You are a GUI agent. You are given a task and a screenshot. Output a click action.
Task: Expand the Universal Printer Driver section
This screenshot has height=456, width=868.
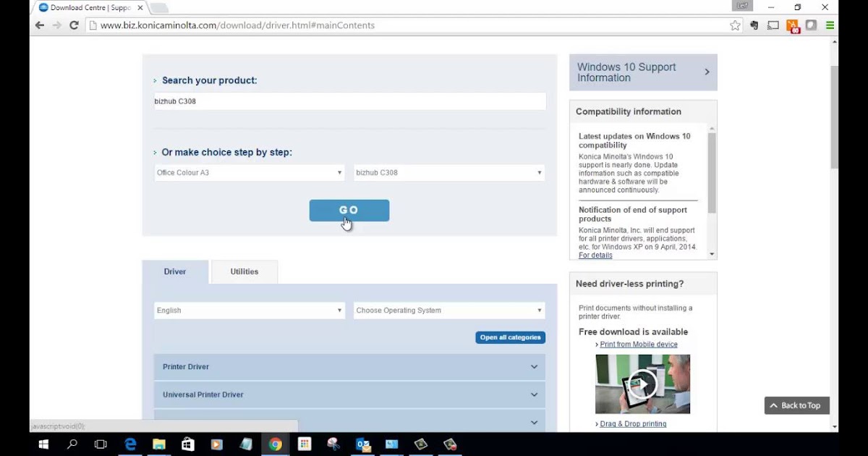(349, 395)
